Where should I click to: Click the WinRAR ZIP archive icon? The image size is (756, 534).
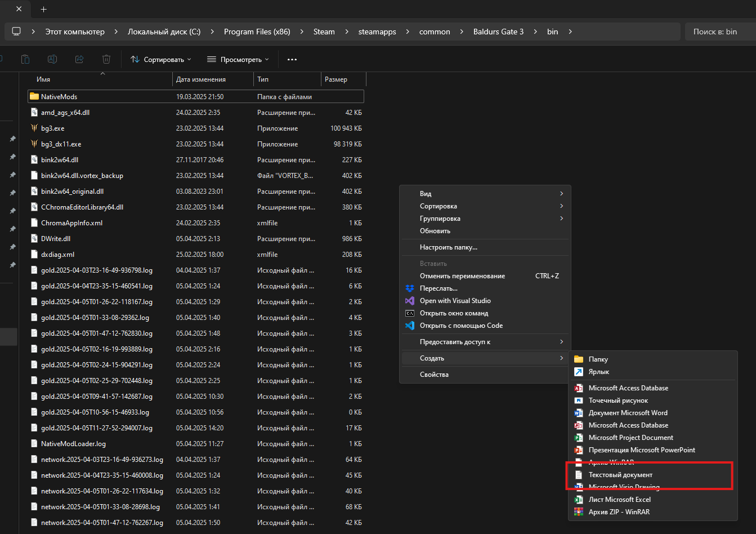pos(579,512)
